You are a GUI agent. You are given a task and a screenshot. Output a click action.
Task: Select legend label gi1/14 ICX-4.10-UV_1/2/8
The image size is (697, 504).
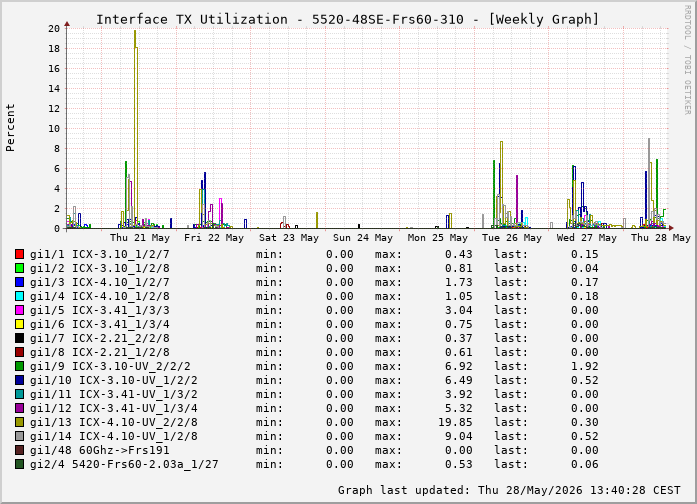114,436
